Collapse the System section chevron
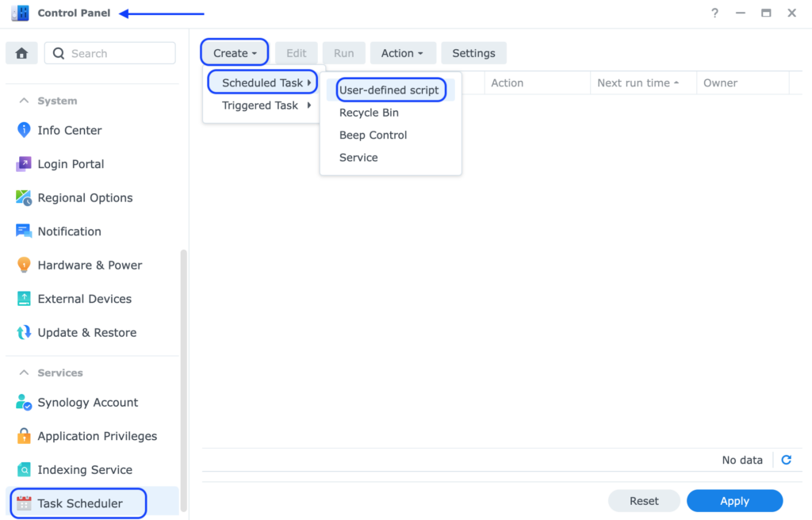Image resolution: width=812 pixels, height=520 pixels. pyautogui.click(x=23, y=101)
